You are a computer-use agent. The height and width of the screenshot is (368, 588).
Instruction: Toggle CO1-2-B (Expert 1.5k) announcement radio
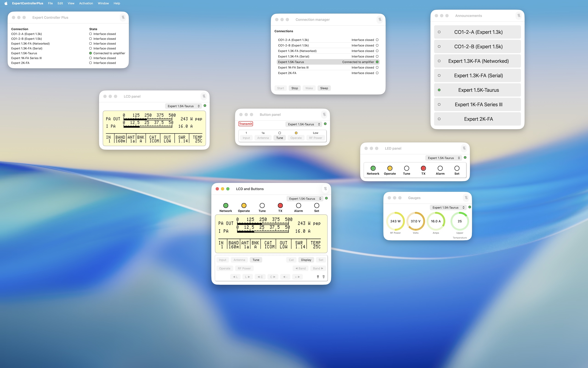(x=439, y=46)
